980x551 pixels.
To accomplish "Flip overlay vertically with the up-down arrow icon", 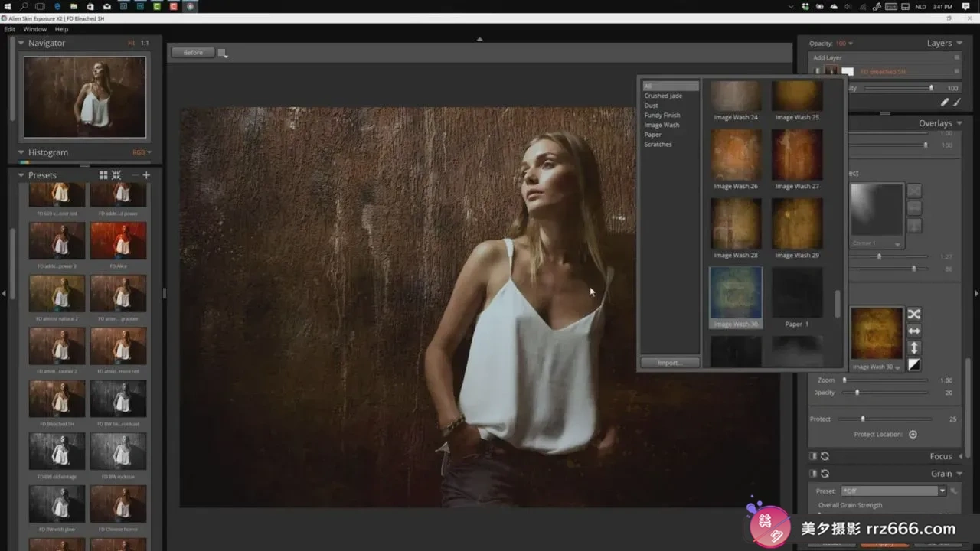I will click(x=914, y=348).
